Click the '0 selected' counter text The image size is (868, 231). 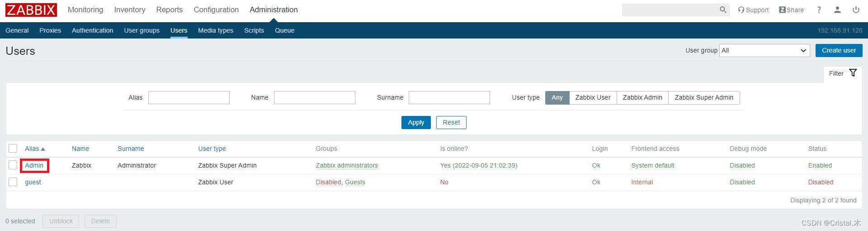(20, 221)
